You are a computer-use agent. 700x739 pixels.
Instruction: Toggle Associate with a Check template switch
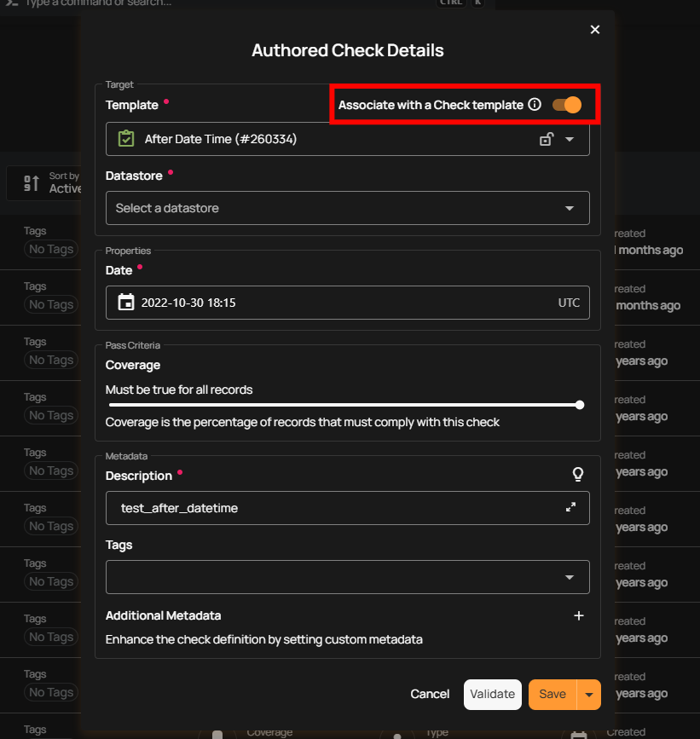pyautogui.click(x=566, y=105)
